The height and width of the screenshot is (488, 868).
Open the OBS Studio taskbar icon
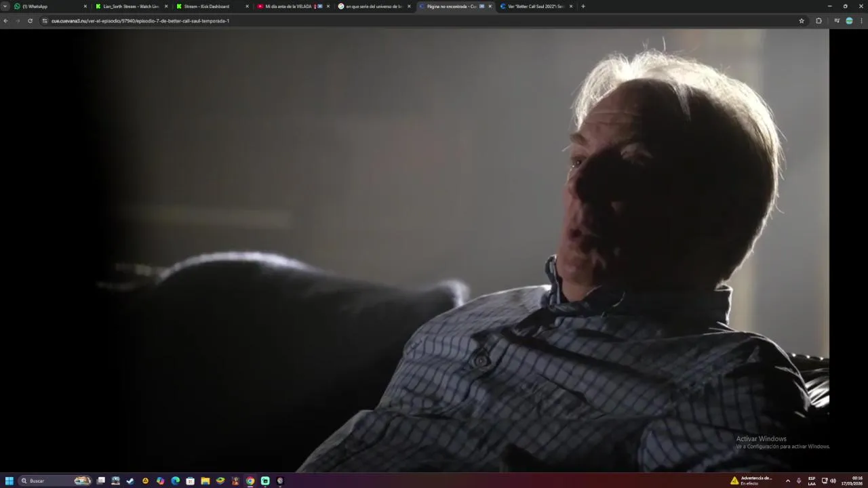click(280, 481)
